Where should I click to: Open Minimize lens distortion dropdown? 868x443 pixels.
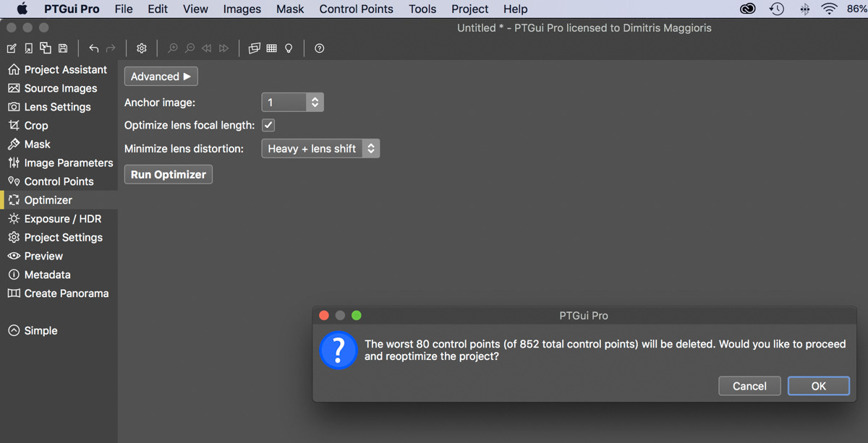click(x=320, y=149)
